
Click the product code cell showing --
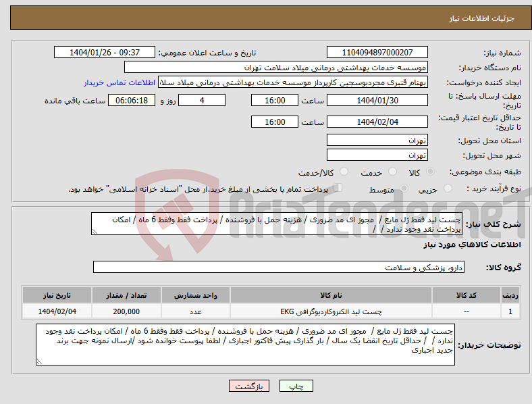click(x=467, y=311)
